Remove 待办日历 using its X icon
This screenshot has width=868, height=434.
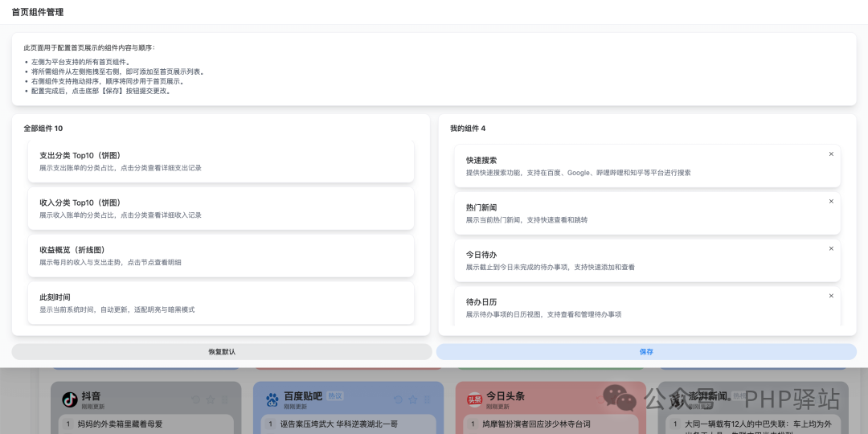pyautogui.click(x=831, y=296)
